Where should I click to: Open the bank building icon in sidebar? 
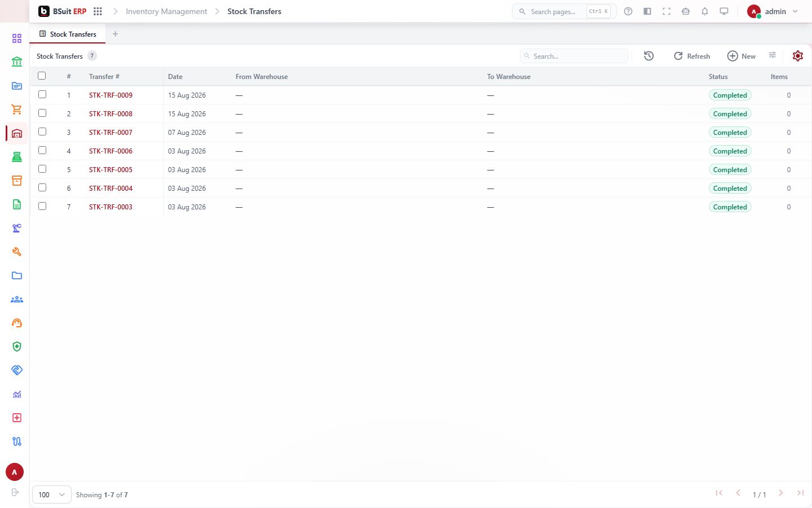[17, 62]
